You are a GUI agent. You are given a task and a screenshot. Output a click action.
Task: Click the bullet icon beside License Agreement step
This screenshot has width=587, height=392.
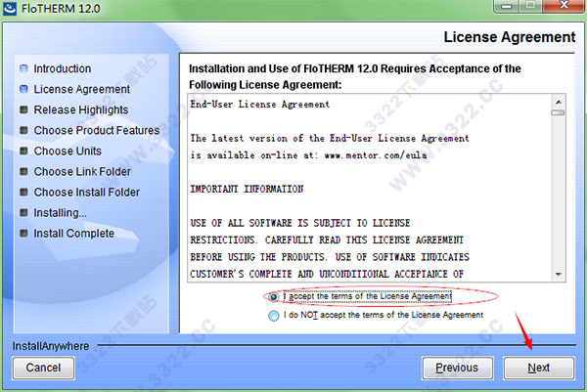click(x=23, y=89)
